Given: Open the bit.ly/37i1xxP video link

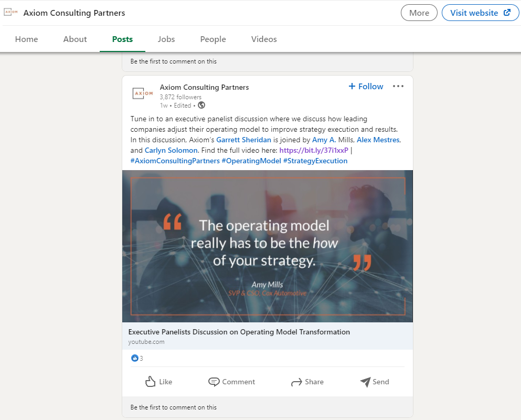Looking at the screenshot, I should coord(314,150).
